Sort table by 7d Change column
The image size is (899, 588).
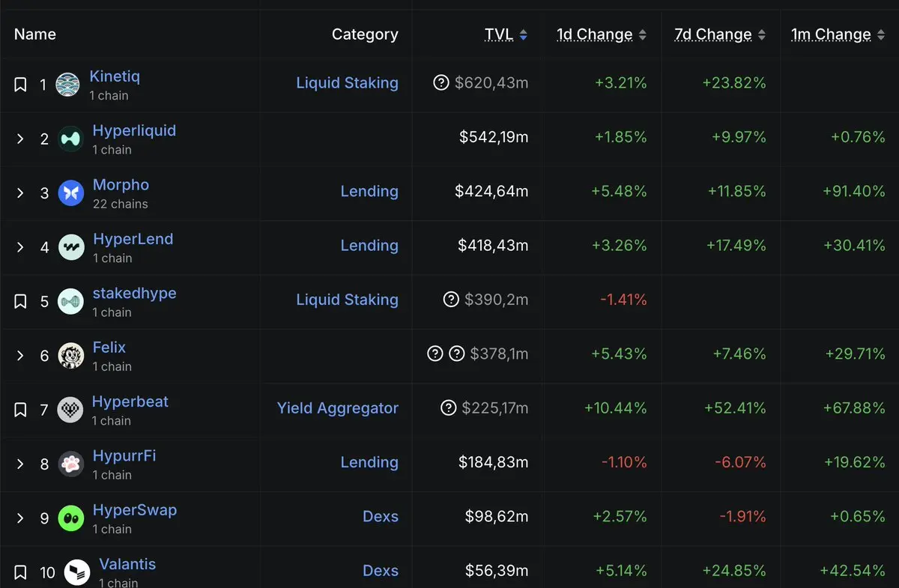[720, 34]
